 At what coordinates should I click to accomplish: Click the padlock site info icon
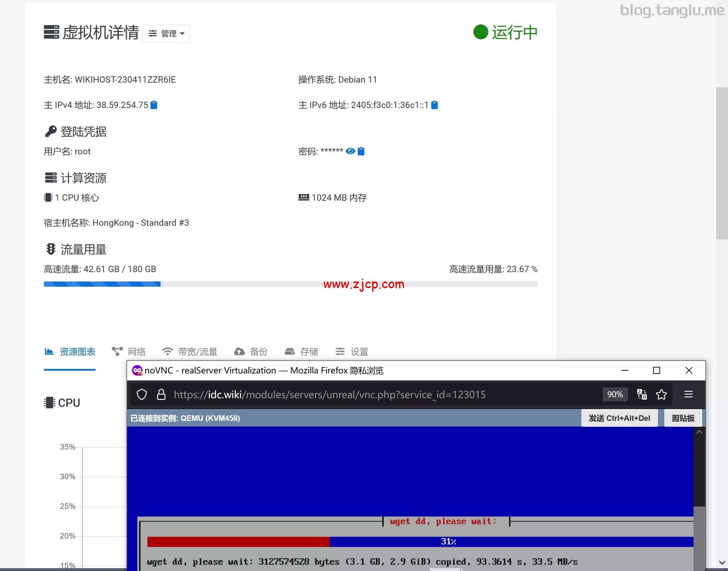pyautogui.click(x=161, y=395)
